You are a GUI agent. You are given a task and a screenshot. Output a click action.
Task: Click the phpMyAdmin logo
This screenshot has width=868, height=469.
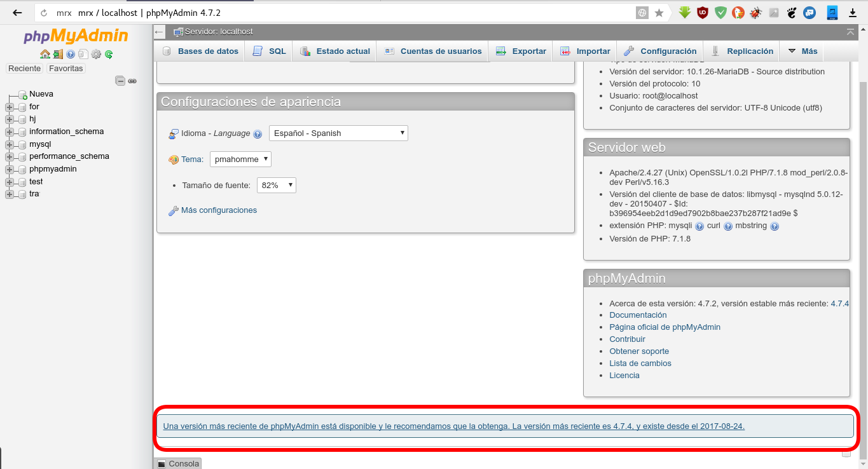76,37
